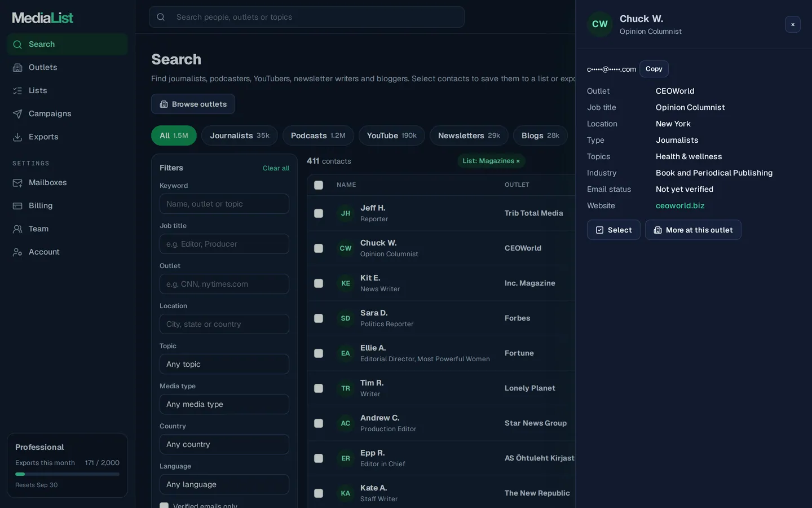Image resolution: width=812 pixels, height=508 pixels.
Task: Open the Any media type dropdown
Action: 224,404
